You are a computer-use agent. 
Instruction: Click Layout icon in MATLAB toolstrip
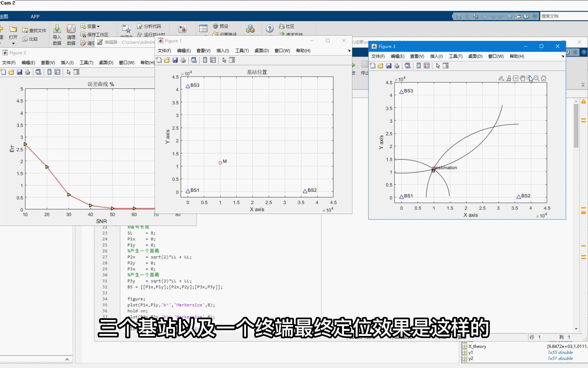203,29
